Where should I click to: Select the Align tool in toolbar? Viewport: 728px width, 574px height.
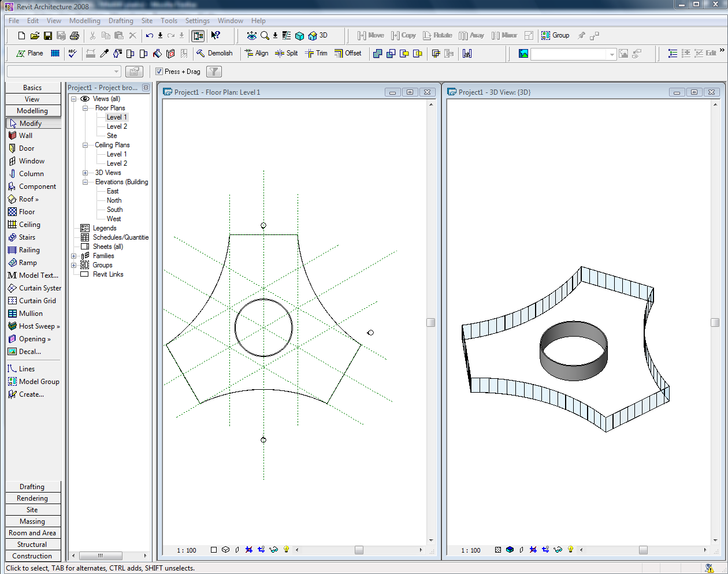256,53
